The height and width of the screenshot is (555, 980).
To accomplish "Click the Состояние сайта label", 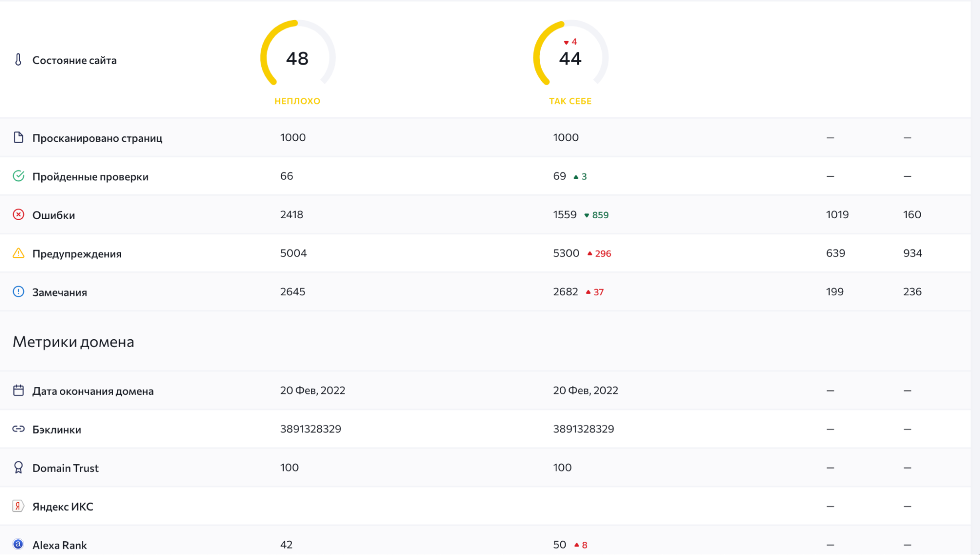I will click(x=75, y=60).
